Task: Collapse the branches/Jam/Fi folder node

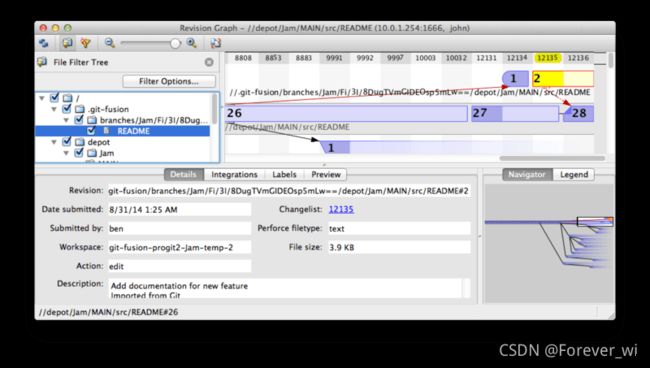Action: point(66,120)
